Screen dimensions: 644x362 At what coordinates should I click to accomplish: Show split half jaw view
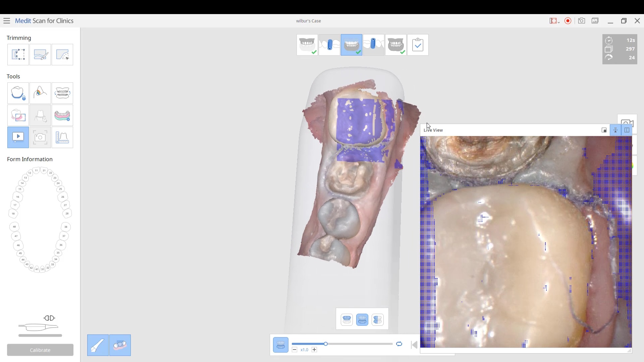pos(378,320)
